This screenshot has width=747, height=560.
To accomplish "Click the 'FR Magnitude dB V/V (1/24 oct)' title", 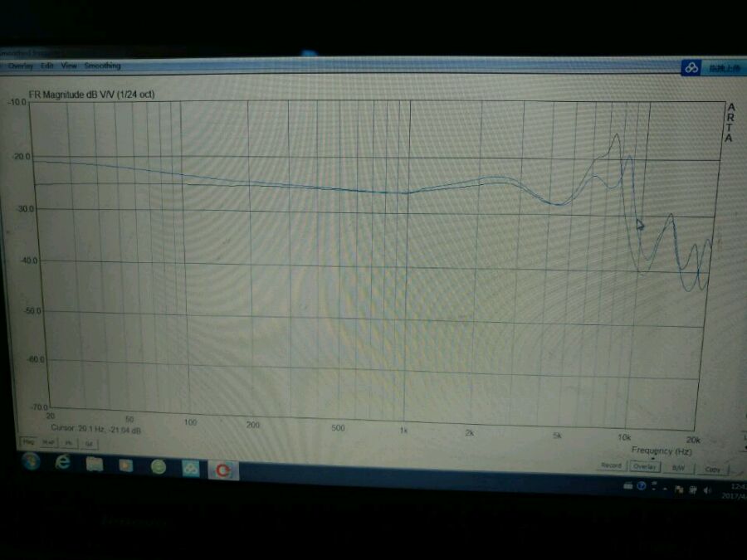I will pos(91,95).
